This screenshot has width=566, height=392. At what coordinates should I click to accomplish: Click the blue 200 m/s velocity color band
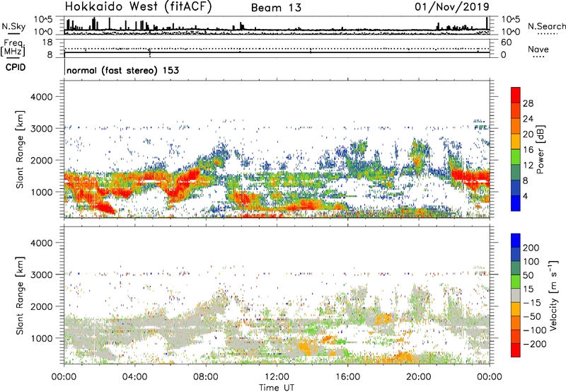click(516, 241)
